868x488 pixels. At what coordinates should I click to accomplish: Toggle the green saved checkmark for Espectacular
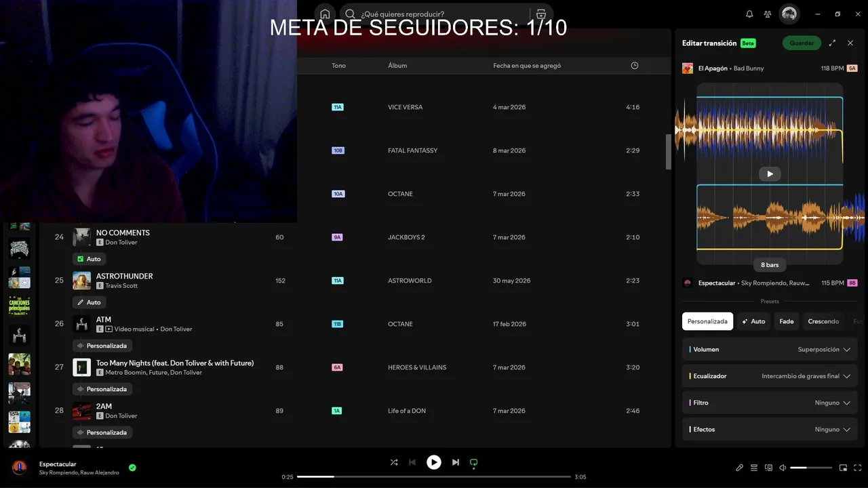click(x=132, y=468)
